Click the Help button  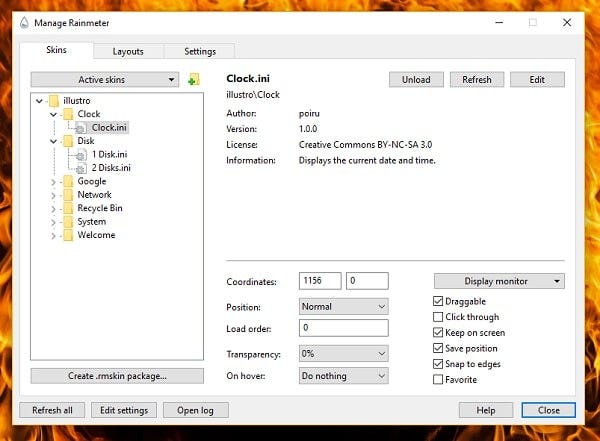pyautogui.click(x=486, y=410)
